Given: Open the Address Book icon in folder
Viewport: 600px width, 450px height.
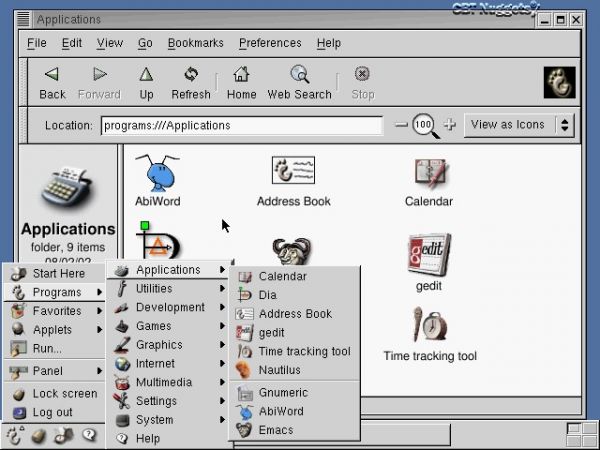Looking at the screenshot, I should pos(293,170).
